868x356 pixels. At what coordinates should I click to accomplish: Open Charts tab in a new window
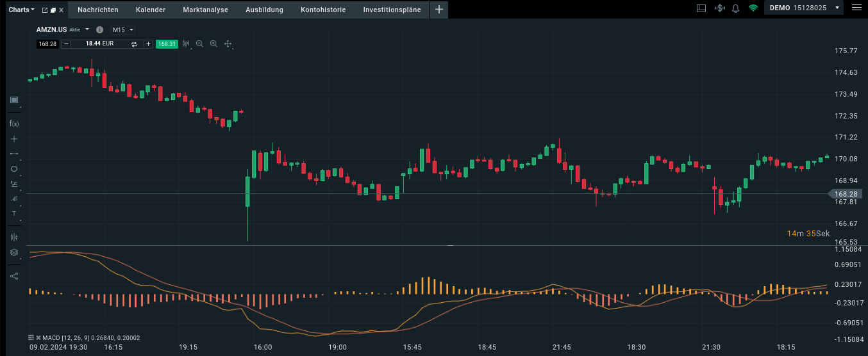point(45,10)
